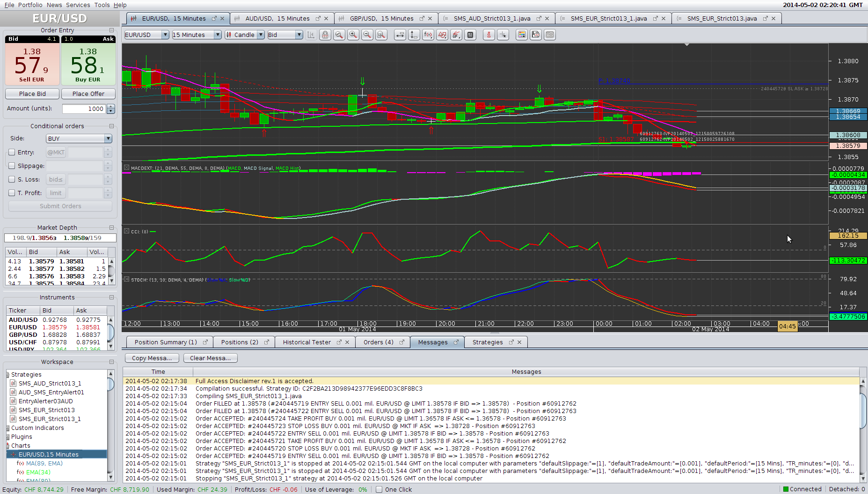The image size is (868, 494).
Task: Collapse the Market Depth panel
Action: coord(111,227)
